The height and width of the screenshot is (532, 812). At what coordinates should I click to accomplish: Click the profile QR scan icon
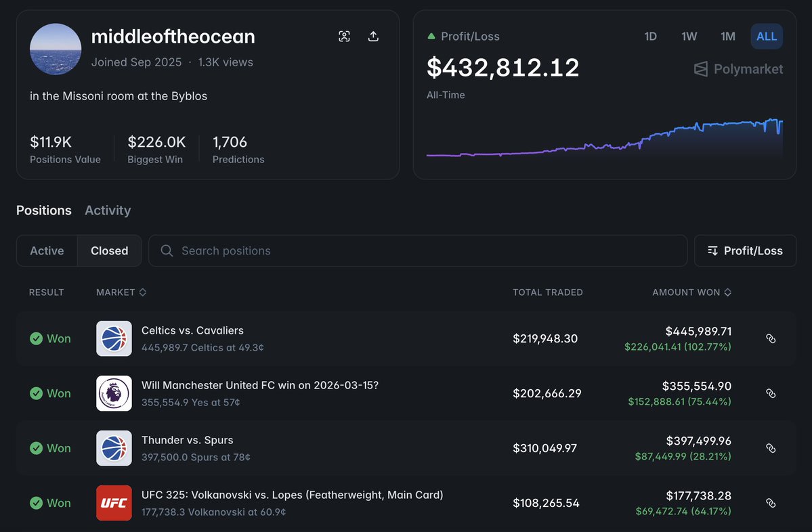(344, 37)
